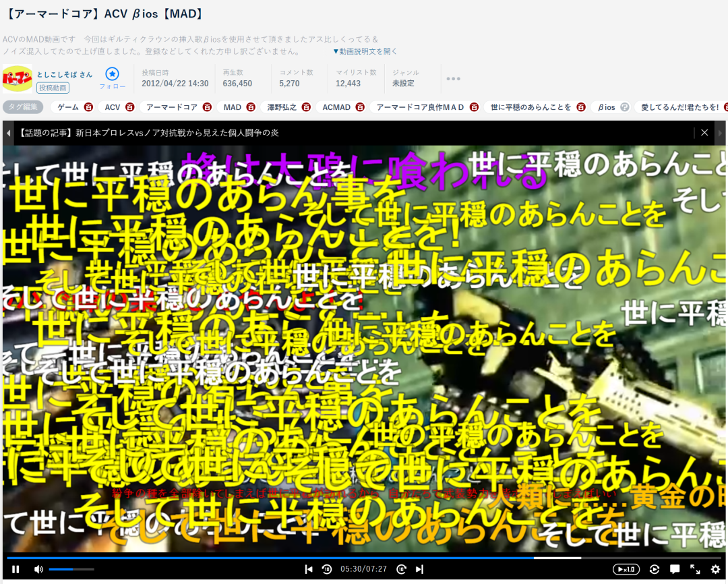Open dictionary icon for アーマードコア良作ＭＡＤ tag
Image resolution: width=728 pixels, height=584 pixels.
(x=474, y=107)
